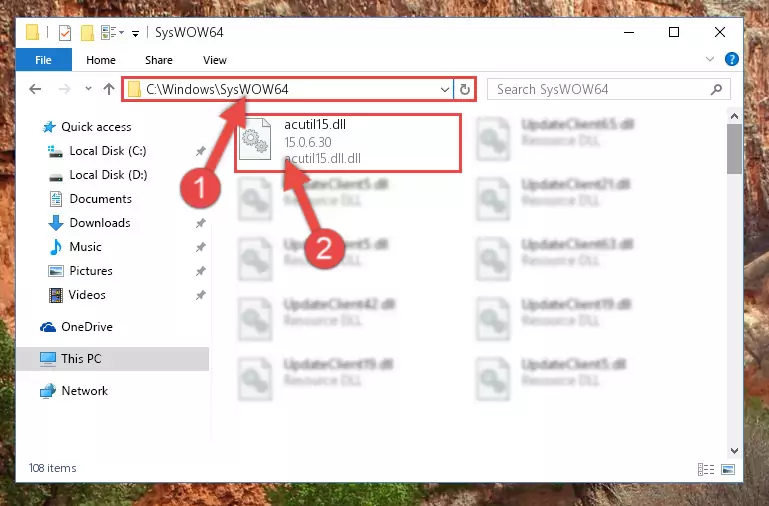Viewport: 769px width, 506px height.
Task: Switch to the View ribbon tab
Action: point(215,60)
